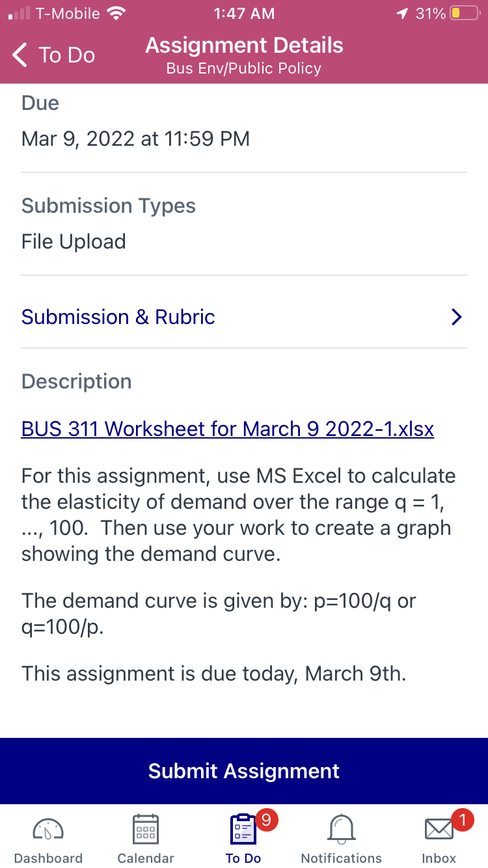Open the Calendar icon in bottom bar
488x868 pixels.
click(146, 830)
